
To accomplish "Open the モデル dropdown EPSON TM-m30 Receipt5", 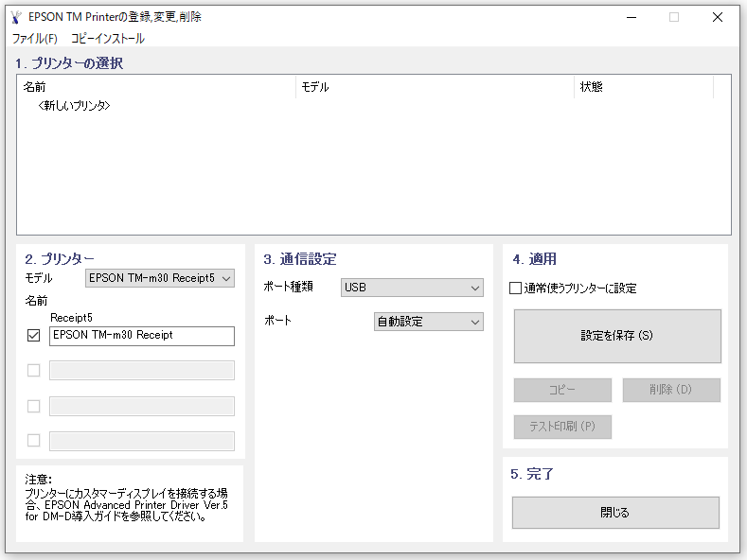I will pyautogui.click(x=160, y=278).
